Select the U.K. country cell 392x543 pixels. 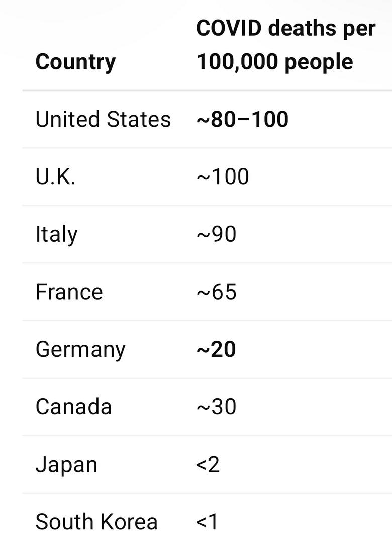pos(55,177)
